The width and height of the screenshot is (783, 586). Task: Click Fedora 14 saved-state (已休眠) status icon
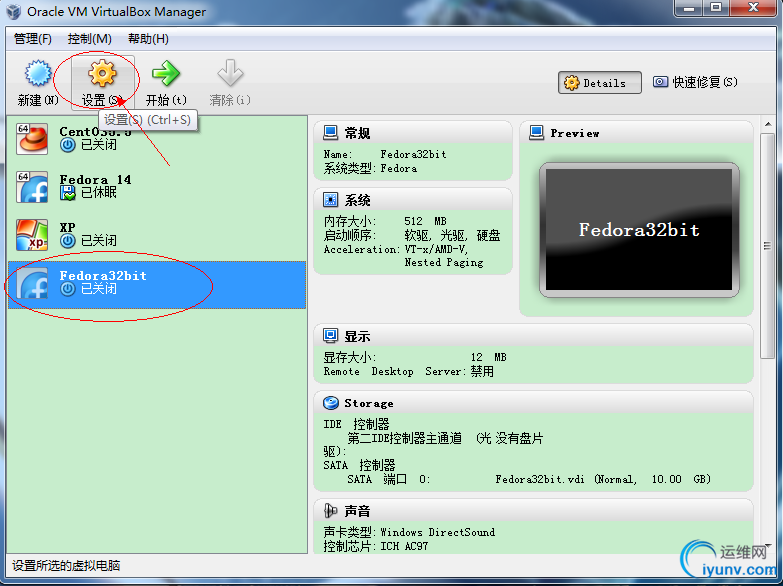(x=67, y=193)
